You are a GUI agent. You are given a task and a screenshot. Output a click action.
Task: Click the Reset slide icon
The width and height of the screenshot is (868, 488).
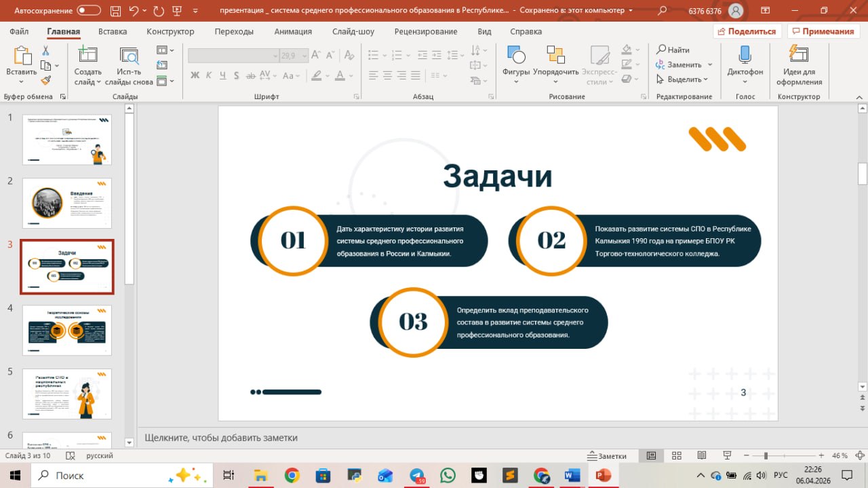161,66
